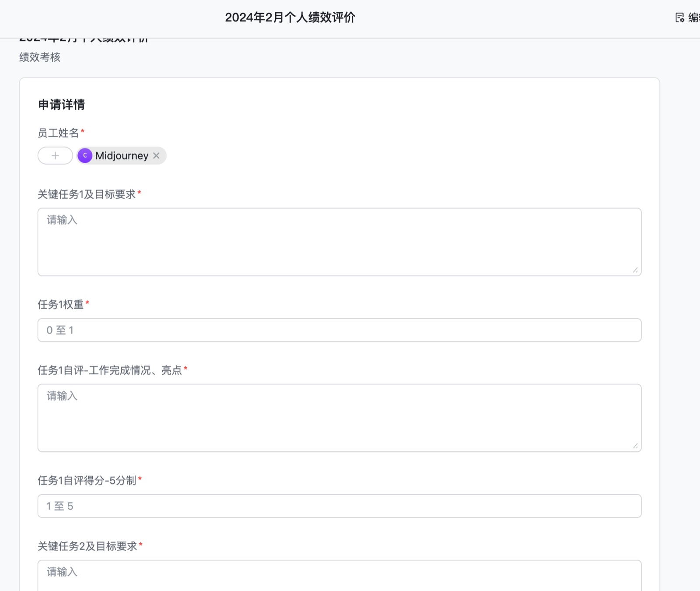The height and width of the screenshot is (591, 700).
Task: Click the purple Midjourney avatar icon
Action: 85,155
